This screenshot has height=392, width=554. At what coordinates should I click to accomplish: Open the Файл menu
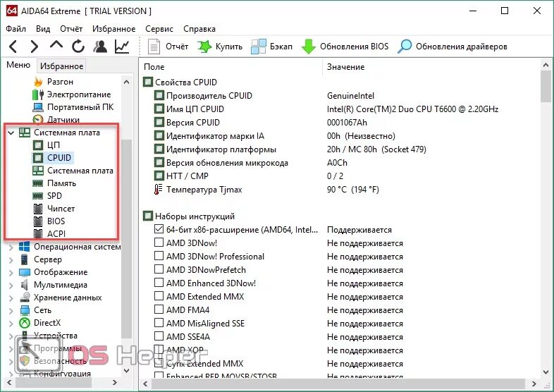coord(16,29)
